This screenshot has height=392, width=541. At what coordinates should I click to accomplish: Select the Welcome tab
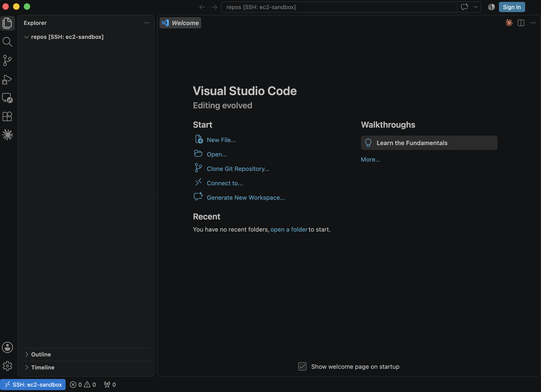pos(180,23)
